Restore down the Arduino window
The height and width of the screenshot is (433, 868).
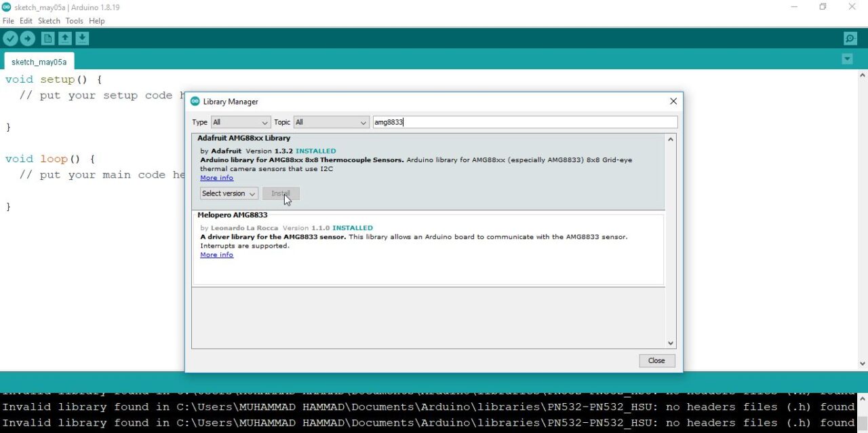coord(823,7)
